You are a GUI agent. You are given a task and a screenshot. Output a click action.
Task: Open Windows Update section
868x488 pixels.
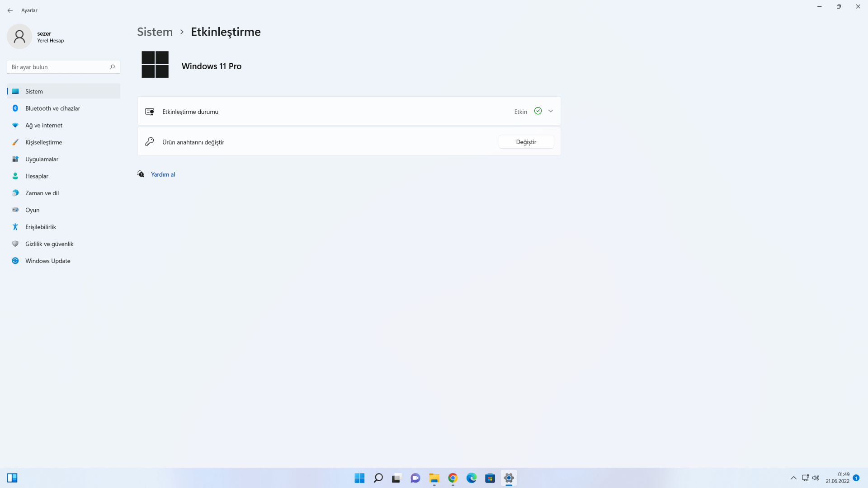[48, 261]
